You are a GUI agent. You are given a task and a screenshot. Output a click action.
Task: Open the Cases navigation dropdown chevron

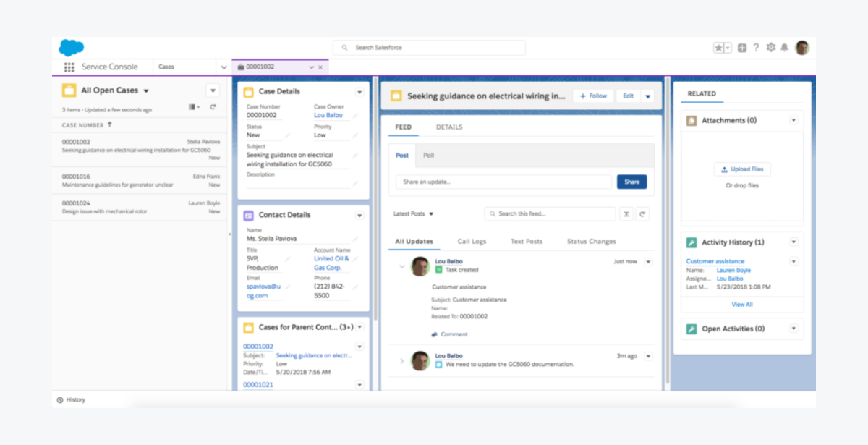point(223,67)
